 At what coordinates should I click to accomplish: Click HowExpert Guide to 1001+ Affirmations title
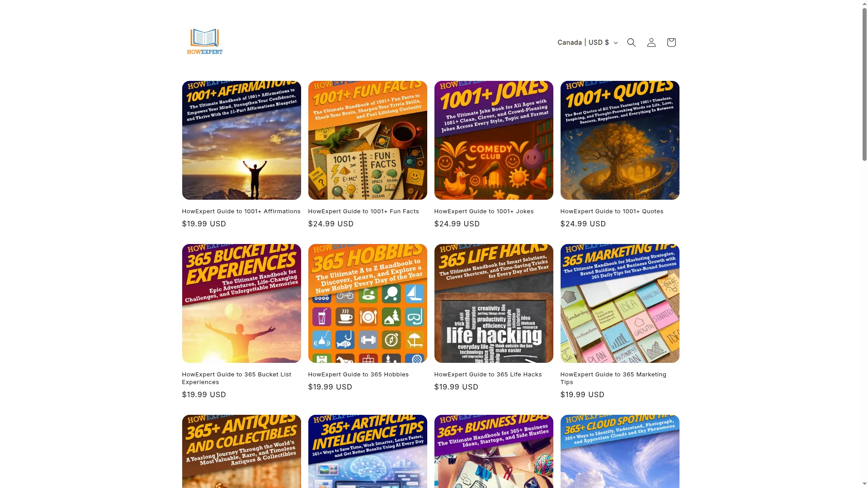241,211
